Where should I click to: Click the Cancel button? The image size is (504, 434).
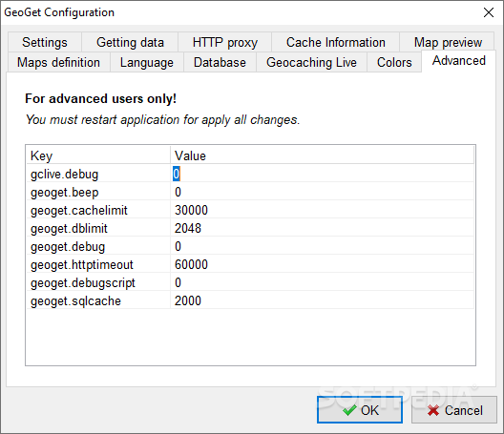pos(454,410)
